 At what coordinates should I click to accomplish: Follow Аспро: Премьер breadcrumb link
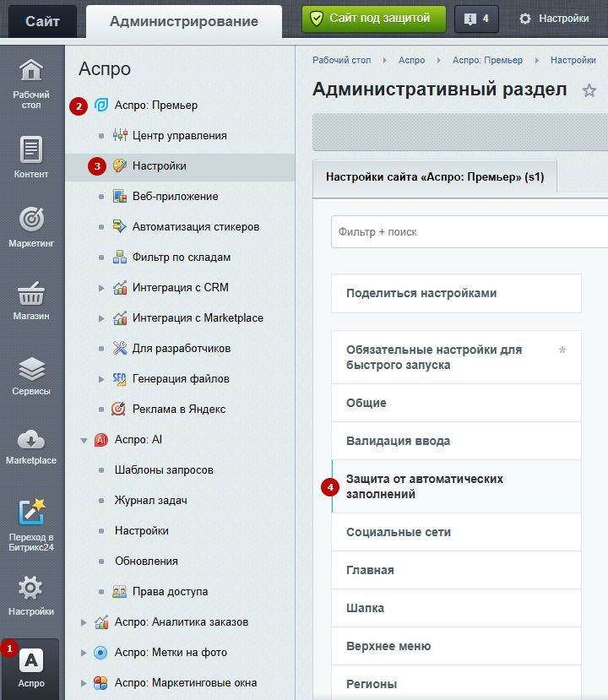[487, 60]
